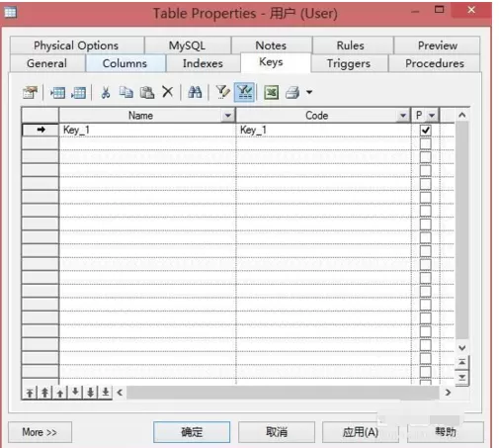Close the Table Properties dialog
Image resolution: width=499 pixels, height=448 pixels.
coord(471,10)
